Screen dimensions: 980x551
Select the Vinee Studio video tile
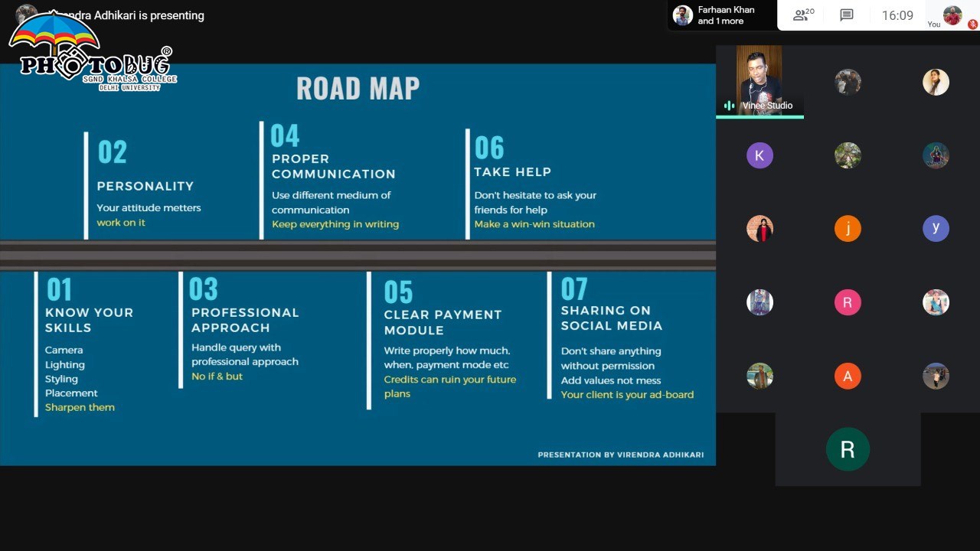[759, 80]
